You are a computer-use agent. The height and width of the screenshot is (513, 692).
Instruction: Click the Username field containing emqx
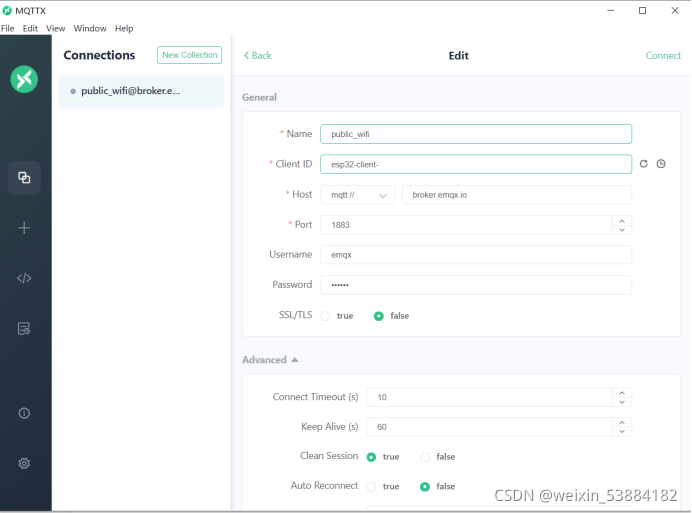[x=476, y=255]
